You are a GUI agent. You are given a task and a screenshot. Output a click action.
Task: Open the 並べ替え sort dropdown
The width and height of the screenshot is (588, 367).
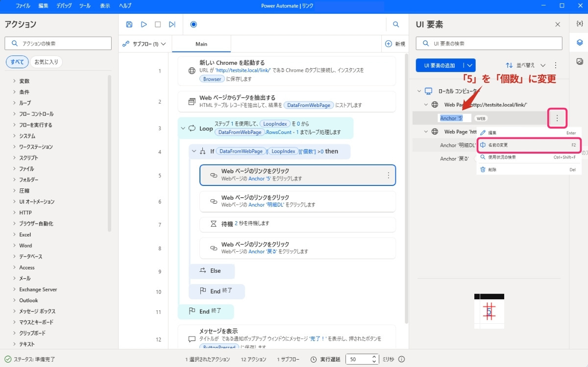[526, 65]
